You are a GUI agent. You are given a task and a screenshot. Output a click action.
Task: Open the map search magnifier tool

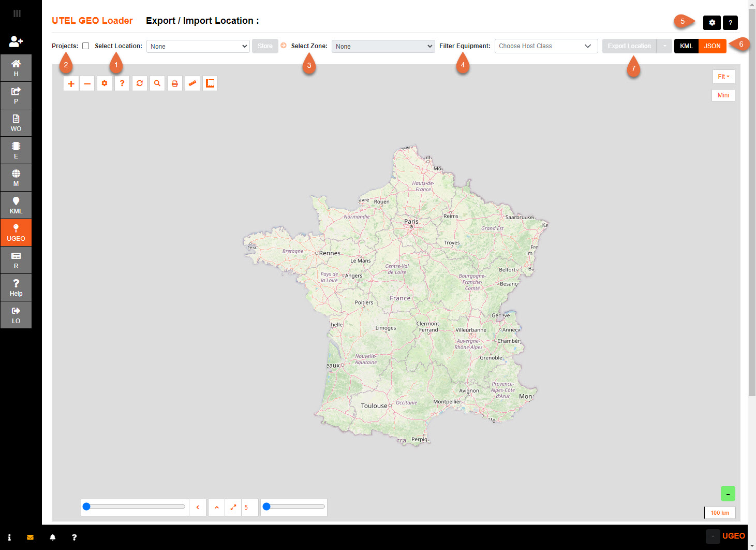[157, 83]
